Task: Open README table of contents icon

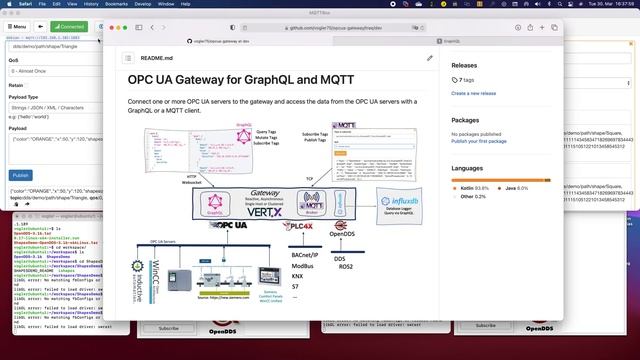Action: pos(128,58)
